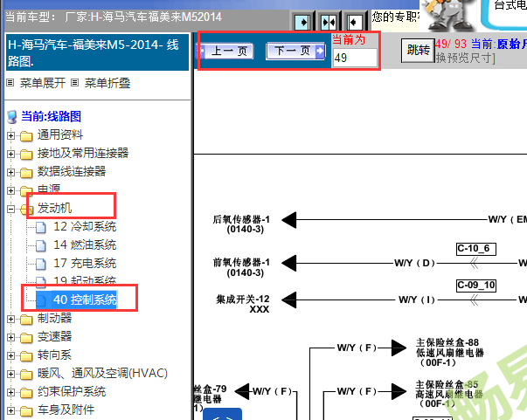Click the 发动机 folder label
Viewport: 527px width, 420px height.
coord(54,208)
